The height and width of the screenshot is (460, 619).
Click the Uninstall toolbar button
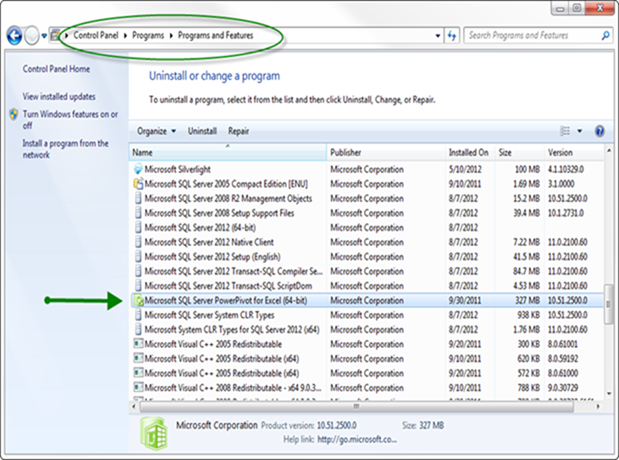pos(202,131)
